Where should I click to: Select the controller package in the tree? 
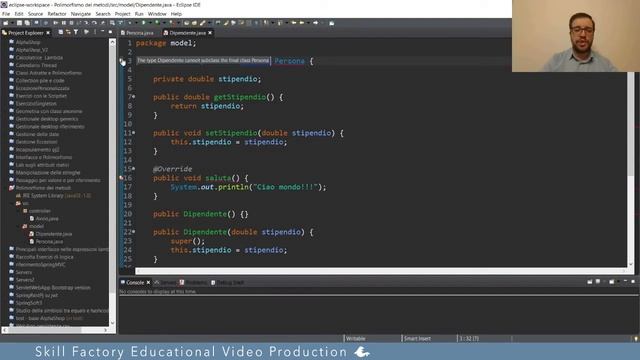point(37,211)
